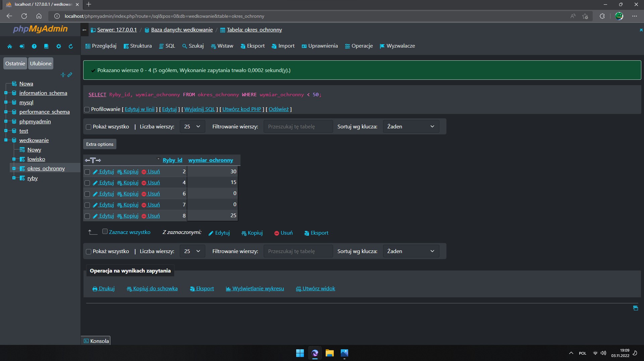Switch to SQL tab
This screenshot has height=361, width=644.
pos(167,46)
